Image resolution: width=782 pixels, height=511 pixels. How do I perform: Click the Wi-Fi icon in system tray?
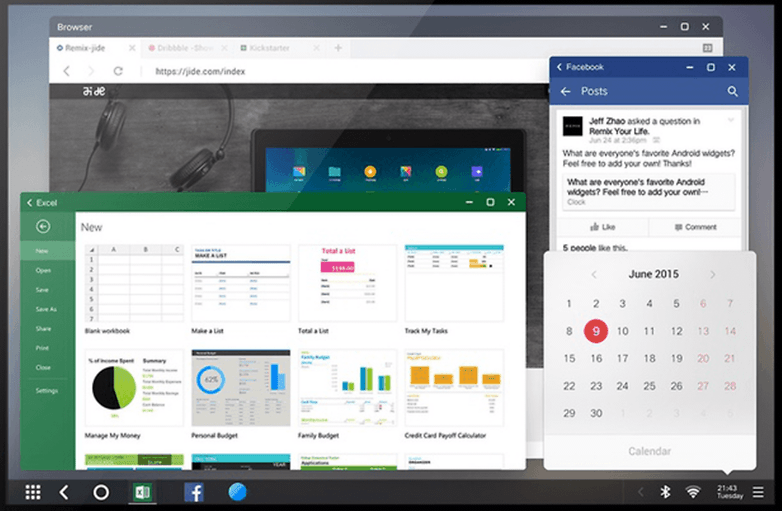click(x=693, y=493)
